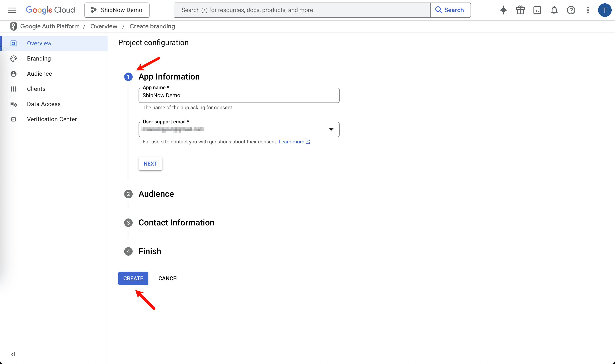Select the Data Access sidebar icon
Viewport: 615px width, 364px height.
click(x=14, y=104)
